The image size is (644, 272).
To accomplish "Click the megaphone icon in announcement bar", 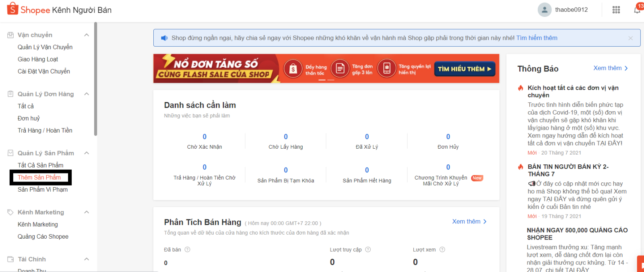I will click(164, 38).
